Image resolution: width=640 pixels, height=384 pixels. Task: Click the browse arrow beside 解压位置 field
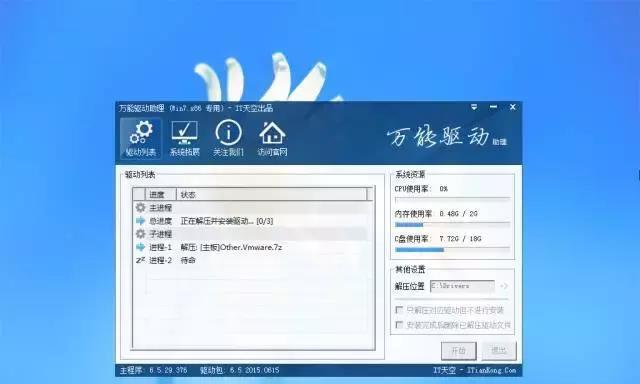(504, 286)
